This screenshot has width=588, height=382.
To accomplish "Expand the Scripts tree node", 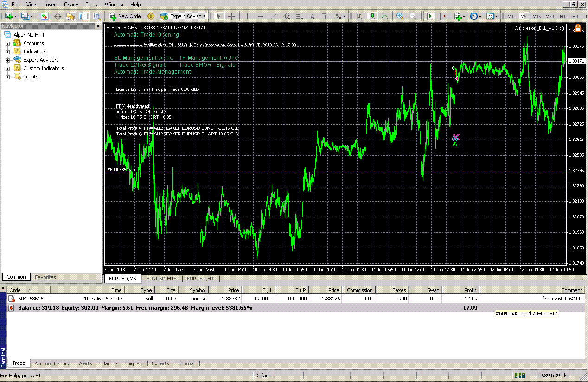I will (x=7, y=77).
